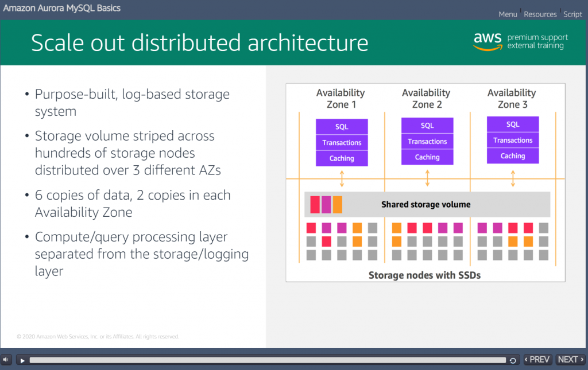Advance to next slide with NEXT
Image resolution: width=588 pixels, height=370 pixels.
[570, 360]
